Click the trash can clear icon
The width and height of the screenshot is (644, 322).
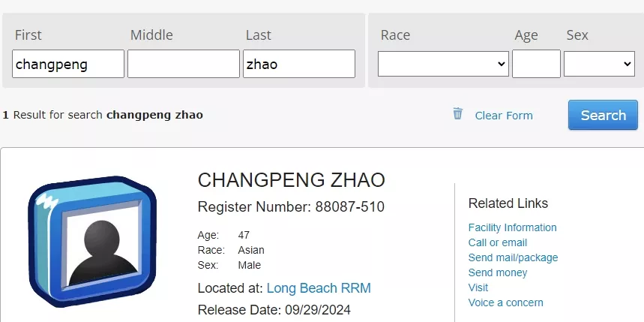[x=457, y=114]
